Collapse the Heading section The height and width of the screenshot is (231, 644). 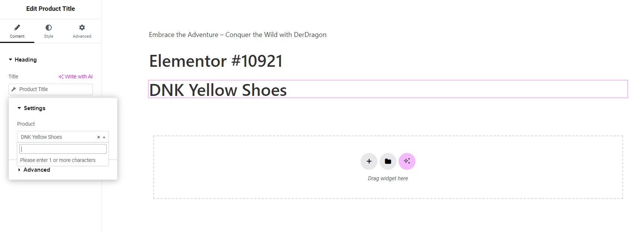10,60
